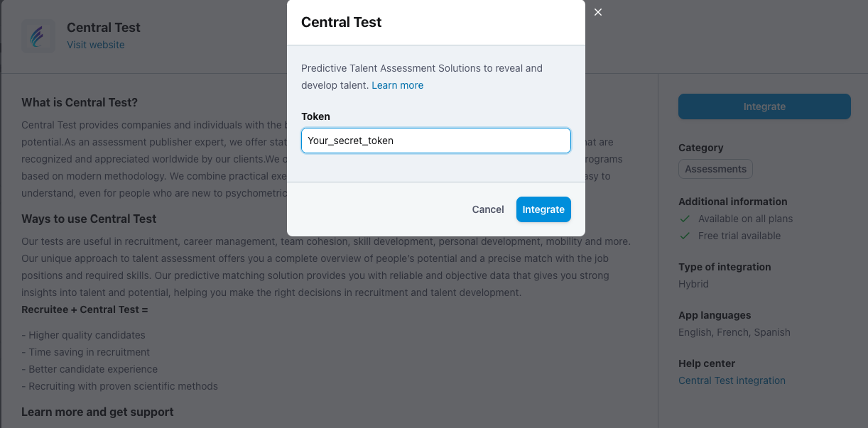The image size is (868, 428).
Task: Cancel the integration dialog
Action: pos(488,209)
